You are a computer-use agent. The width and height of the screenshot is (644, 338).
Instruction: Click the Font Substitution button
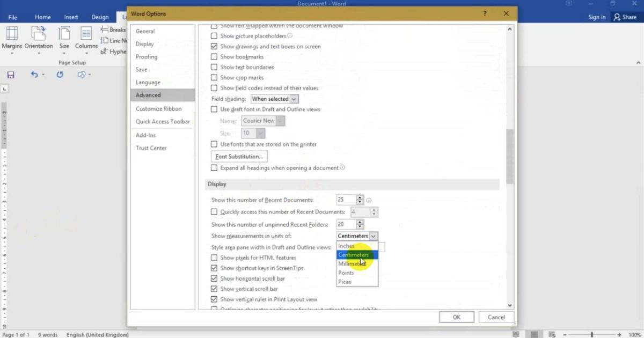click(239, 157)
